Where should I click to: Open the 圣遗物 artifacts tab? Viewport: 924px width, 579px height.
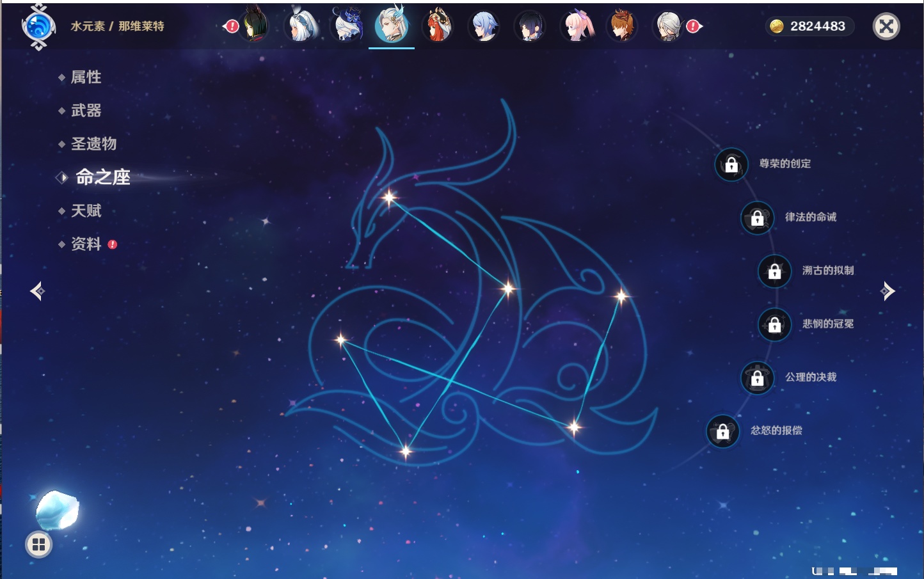click(x=93, y=144)
